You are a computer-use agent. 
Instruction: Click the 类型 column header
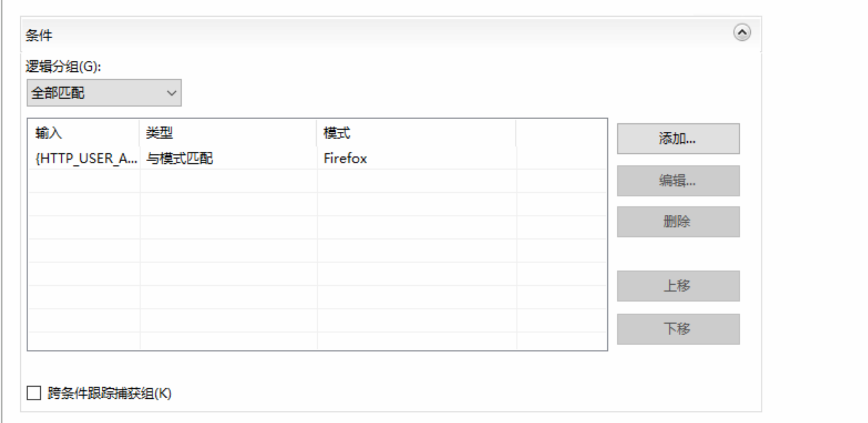pos(228,133)
